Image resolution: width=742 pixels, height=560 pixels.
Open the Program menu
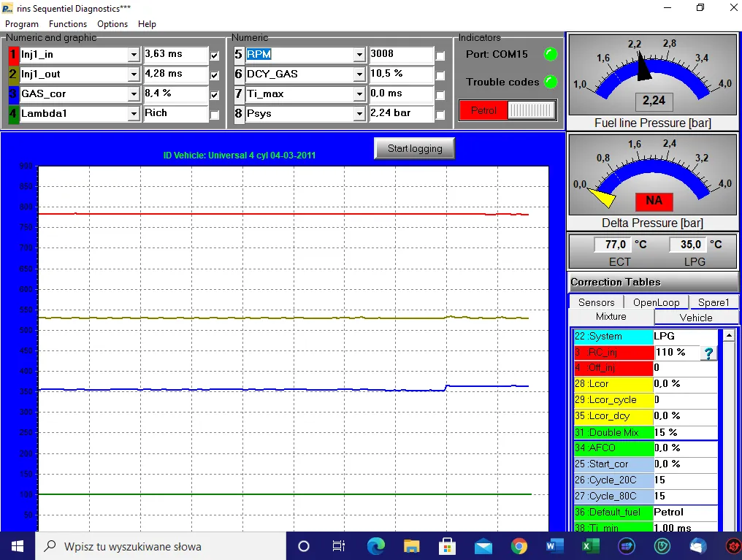[22, 24]
